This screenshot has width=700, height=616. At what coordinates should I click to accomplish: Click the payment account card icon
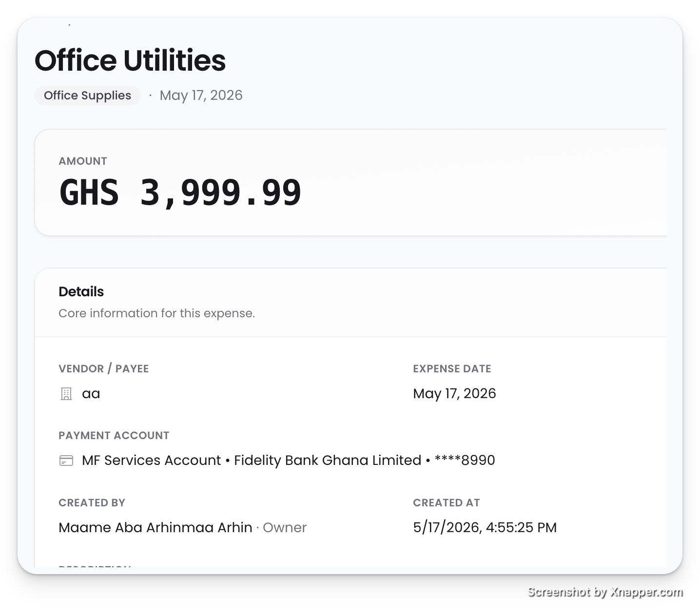(x=66, y=461)
